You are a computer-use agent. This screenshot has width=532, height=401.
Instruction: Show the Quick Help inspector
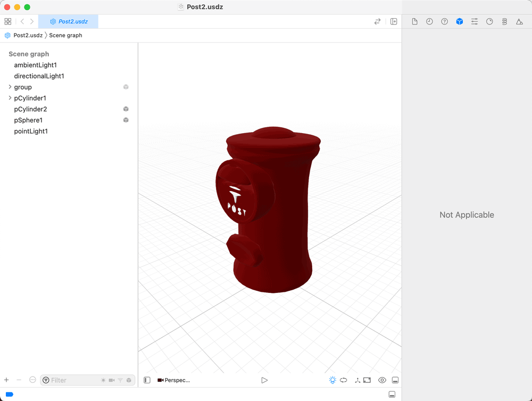(x=444, y=22)
